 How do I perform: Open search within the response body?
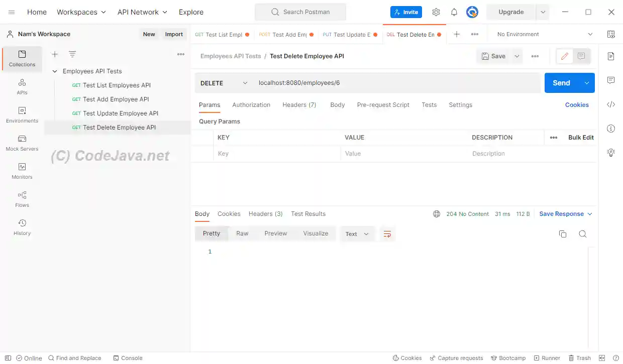(x=582, y=233)
